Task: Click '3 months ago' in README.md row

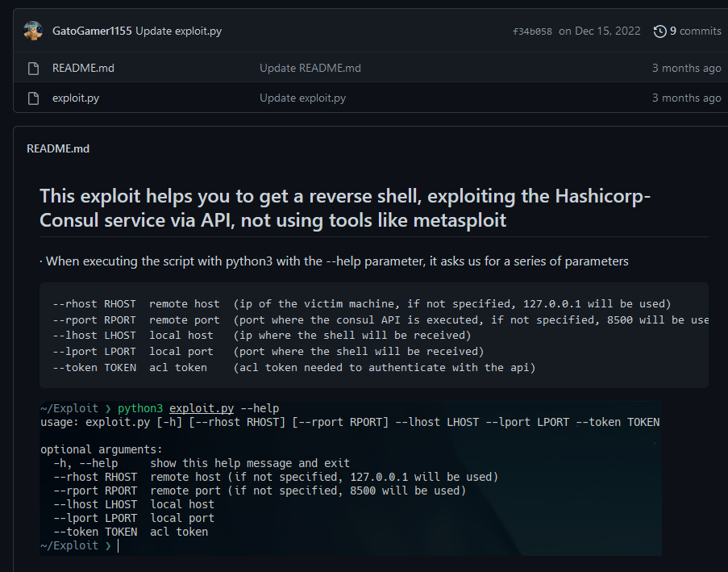Action: point(686,69)
